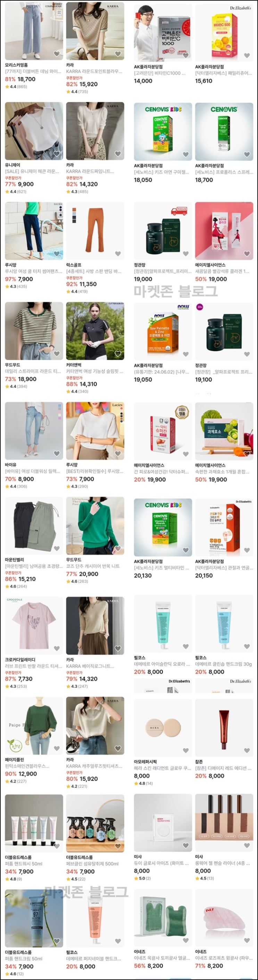The width and height of the screenshot is (258, 980).
Task: Tap heart on 필코스 데메테르 클린솝 handcream
Action: tap(247, 646)
